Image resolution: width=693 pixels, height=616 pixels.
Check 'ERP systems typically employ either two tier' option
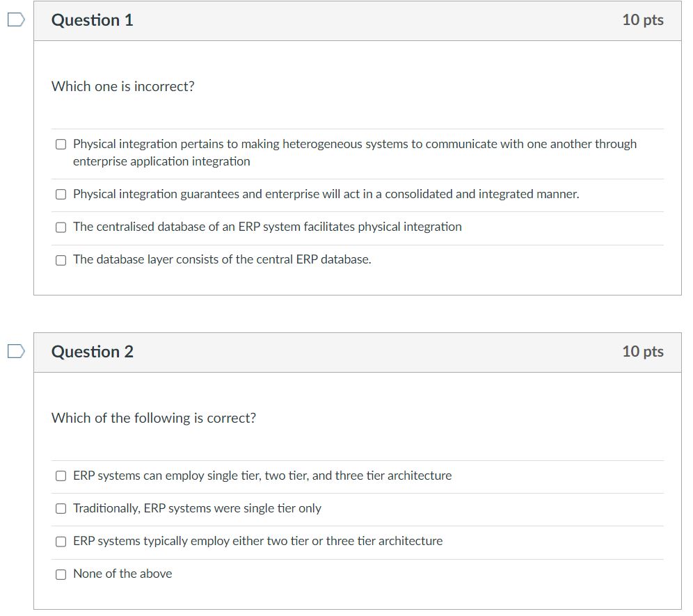pyautogui.click(x=61, y=542)
